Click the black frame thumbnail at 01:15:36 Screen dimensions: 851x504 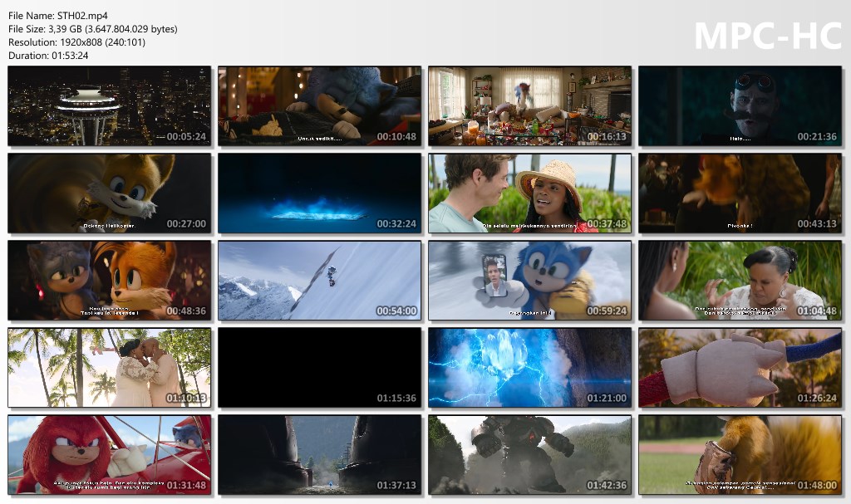[x=320, y=368]
